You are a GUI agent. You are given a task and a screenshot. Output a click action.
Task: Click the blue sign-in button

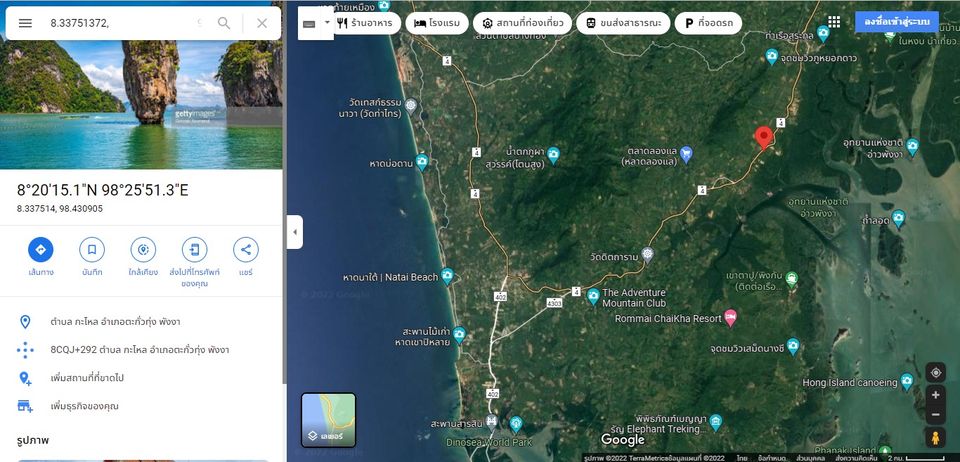(897, 22)
